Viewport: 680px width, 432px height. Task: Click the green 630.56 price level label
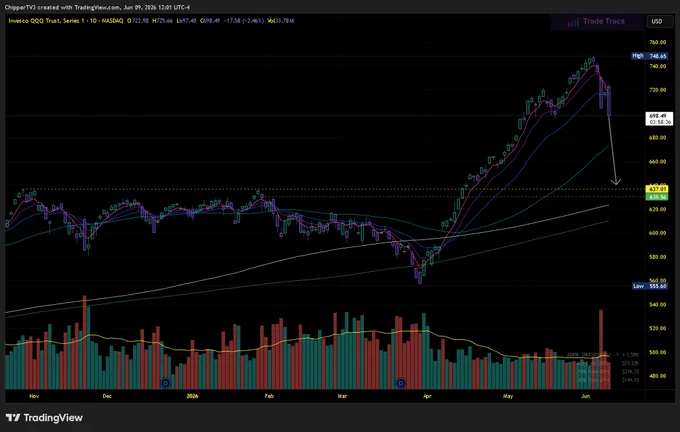657,197
